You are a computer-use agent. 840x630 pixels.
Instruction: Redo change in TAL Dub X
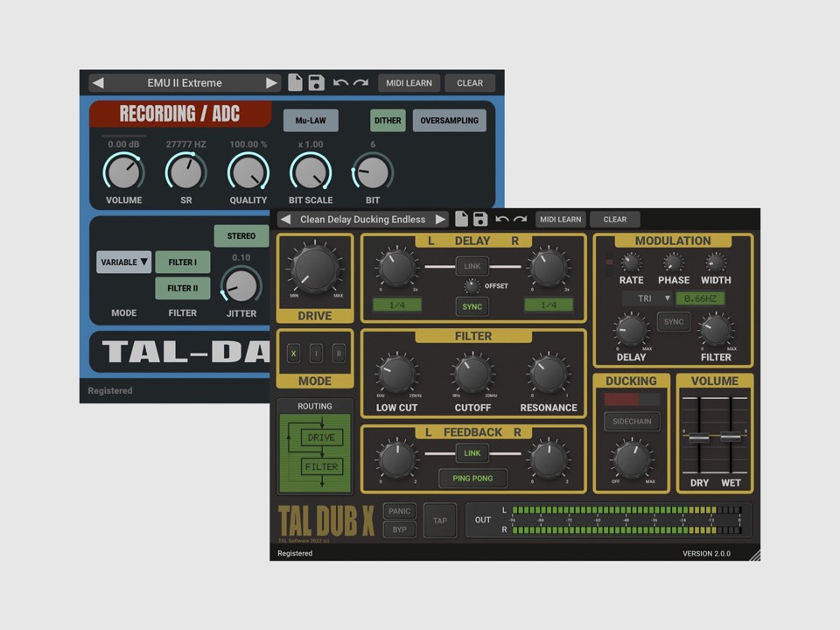(520, 219)
